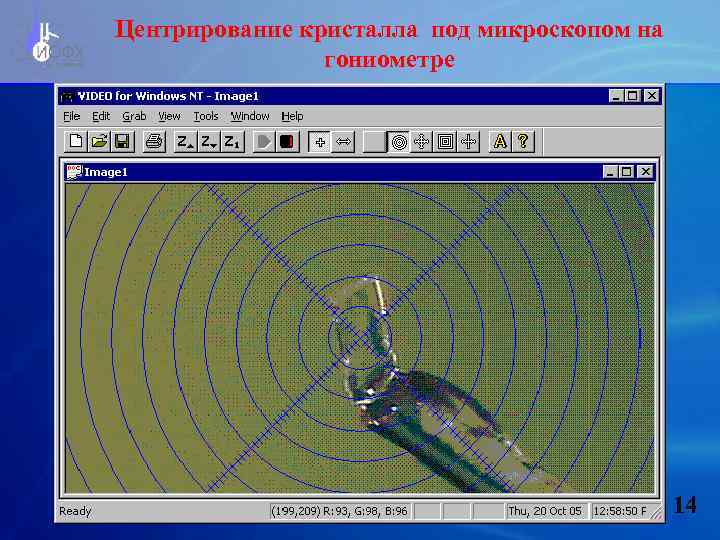Stop video grab red button
The width and height of the screenshot is (720, 540).
coord(287,141)
